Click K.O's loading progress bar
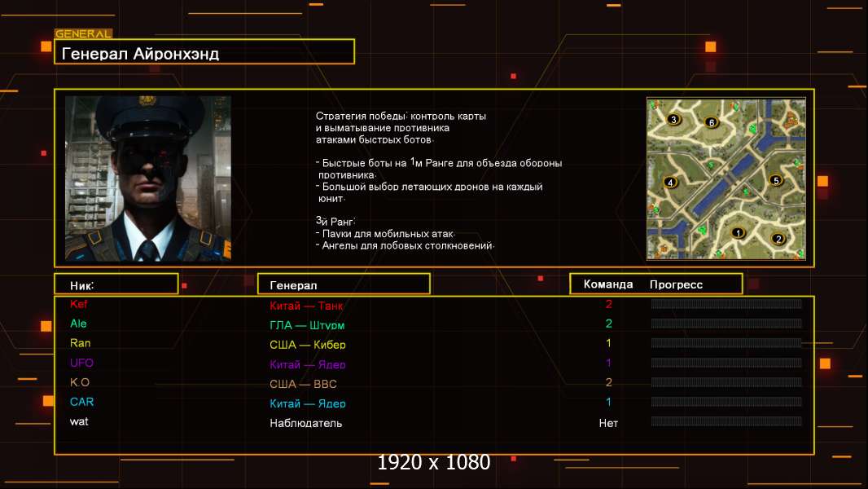 [x=726, y=382]
